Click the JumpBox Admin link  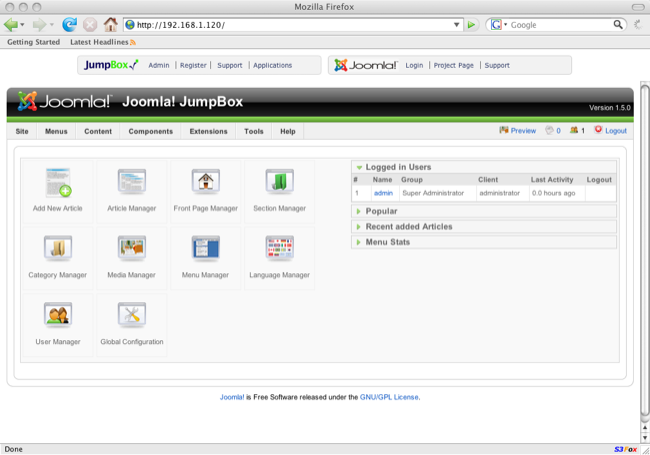point(159,65)
